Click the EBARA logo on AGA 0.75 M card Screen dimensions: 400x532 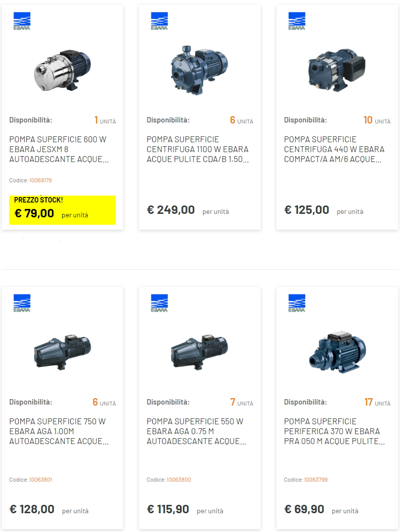pos(159,303)
